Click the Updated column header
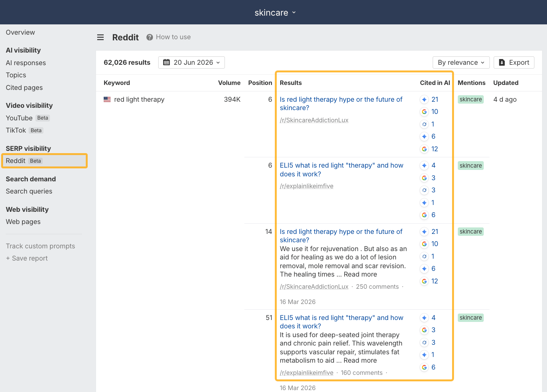The image size is (547, 392). pyautogui.click(x=506, y=83)
